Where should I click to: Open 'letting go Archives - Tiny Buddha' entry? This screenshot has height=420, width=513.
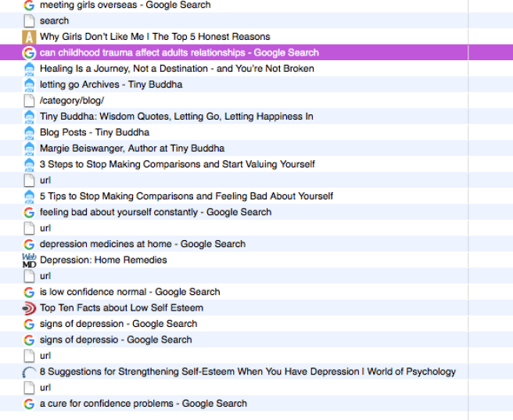(x=110, y=84)
